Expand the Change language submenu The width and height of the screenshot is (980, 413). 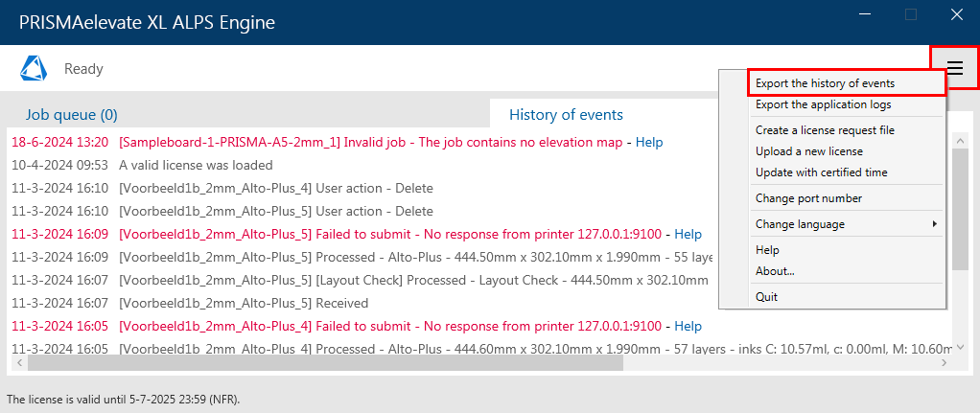click(847, 223)
